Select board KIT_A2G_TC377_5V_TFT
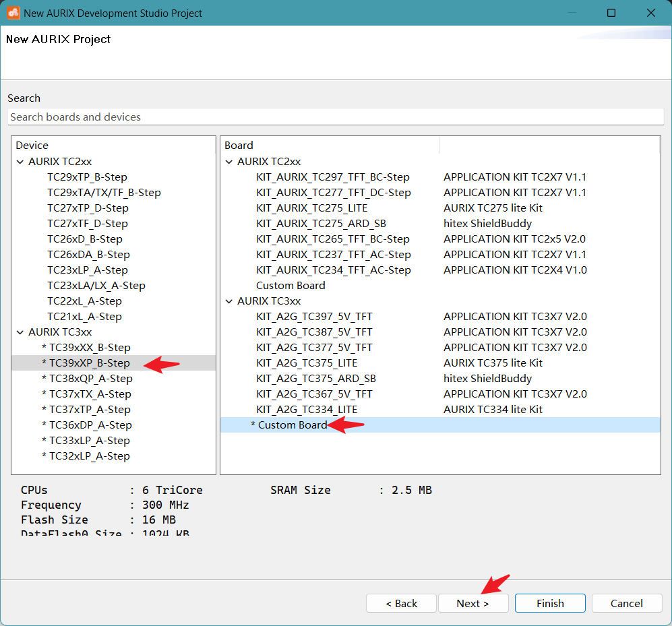Screen dimensions: 672x626 (314, 348)
